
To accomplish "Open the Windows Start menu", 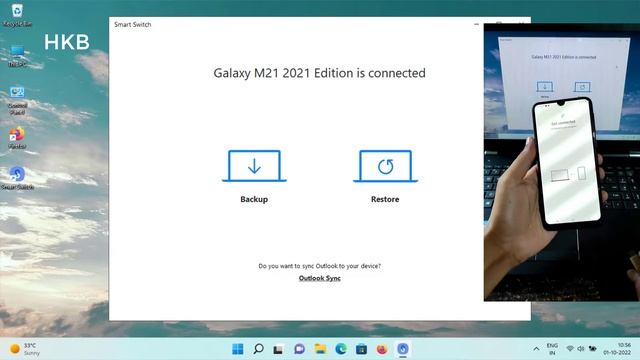I will click(x=238, y=349).
